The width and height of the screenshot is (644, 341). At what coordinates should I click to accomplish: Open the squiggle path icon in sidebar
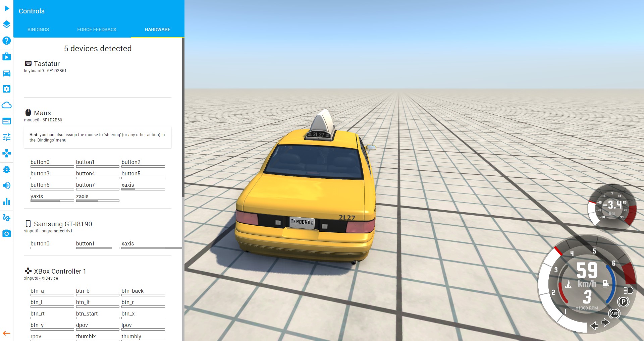pos(7,218)
